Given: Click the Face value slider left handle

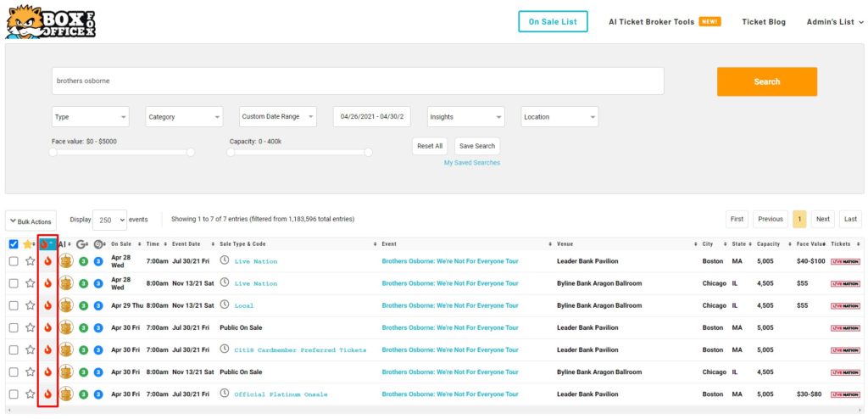Looking at the screenshot, I should pyautogui.click(x=53, y=153).
